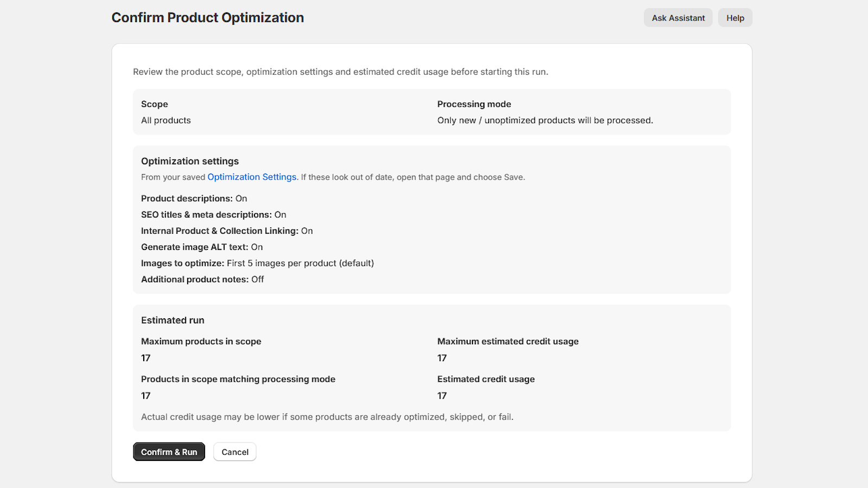Click the All products scope value
Screen dimensions: 868x488
166,120
